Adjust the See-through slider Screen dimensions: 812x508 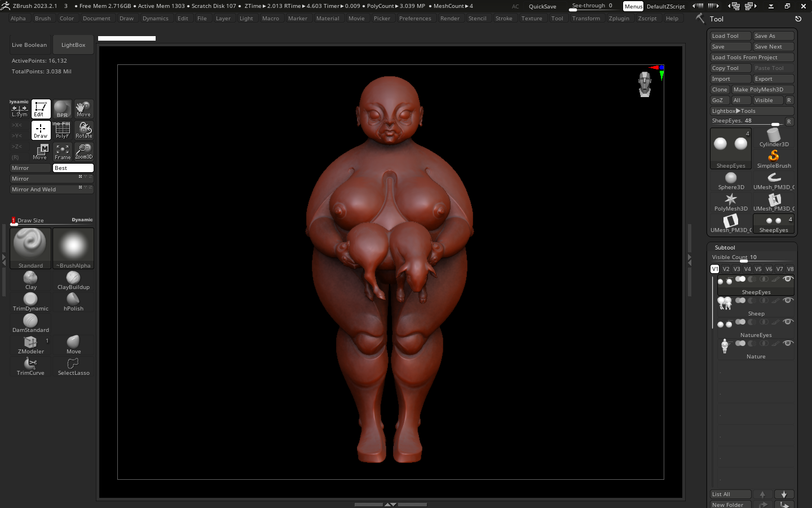(592, 6)
